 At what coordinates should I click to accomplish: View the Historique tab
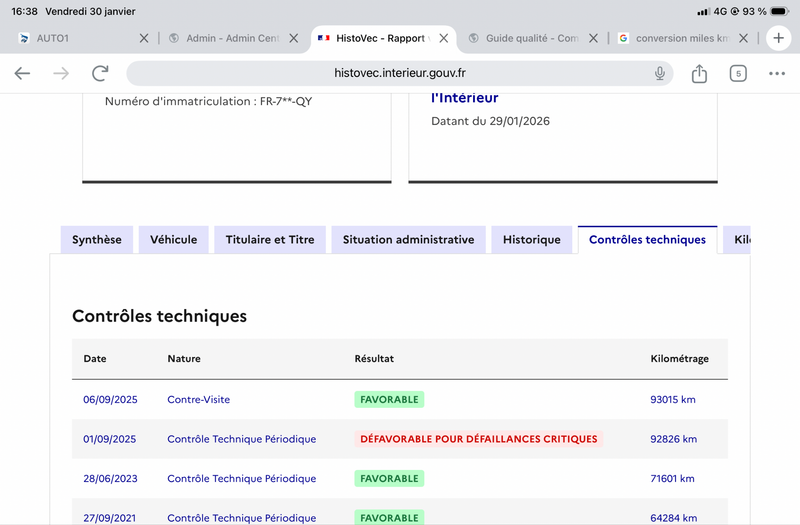pyautogui.click(x=532, y=240)
